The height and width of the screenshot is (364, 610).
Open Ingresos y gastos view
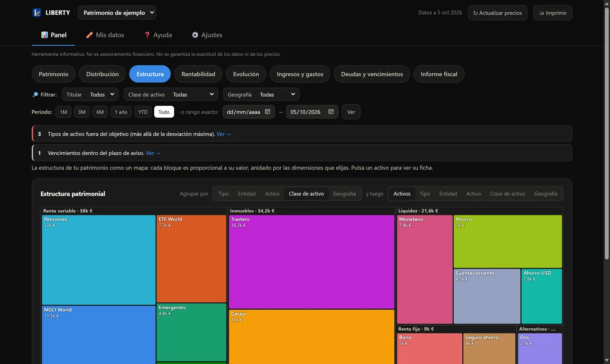pos(300,74)
